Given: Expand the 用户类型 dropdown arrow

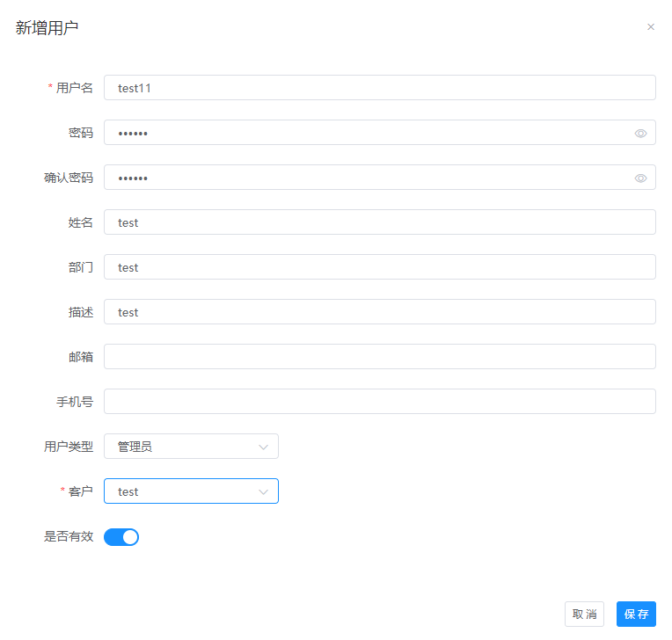Looking at the screenshot, I should coord(263,447).
